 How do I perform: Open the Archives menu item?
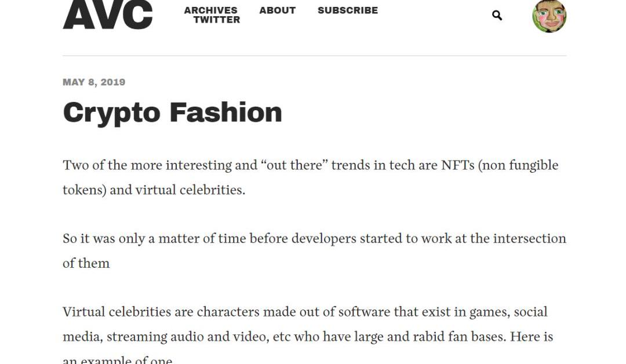click(x=210, y=10)
